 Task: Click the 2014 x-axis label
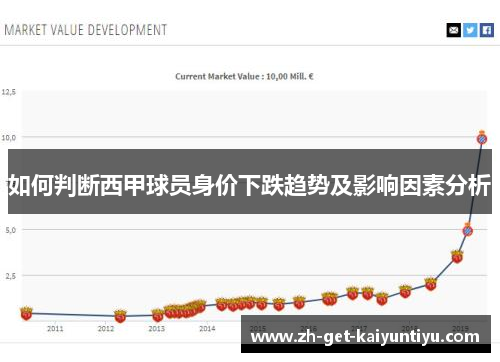pyautogui.click(x=207, y=329)
